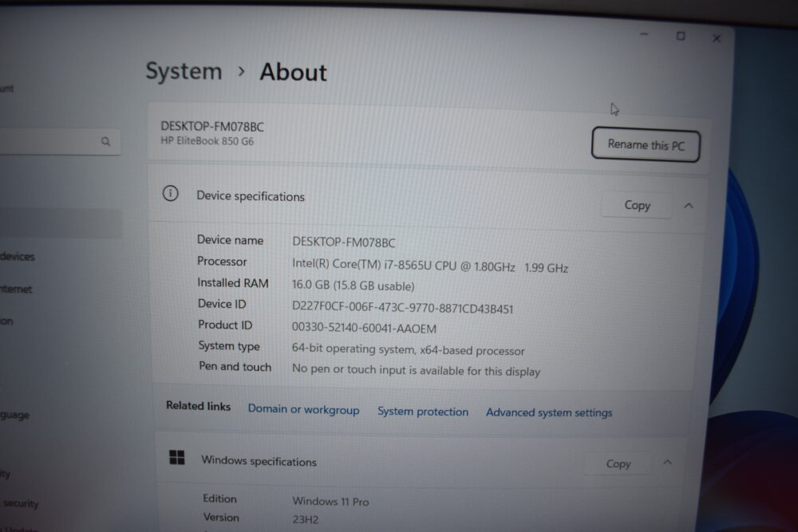Viewport: 798px width, 532px height.
Task: Click the Device ID value D227F0CF
Action: [x=402, y=307]
